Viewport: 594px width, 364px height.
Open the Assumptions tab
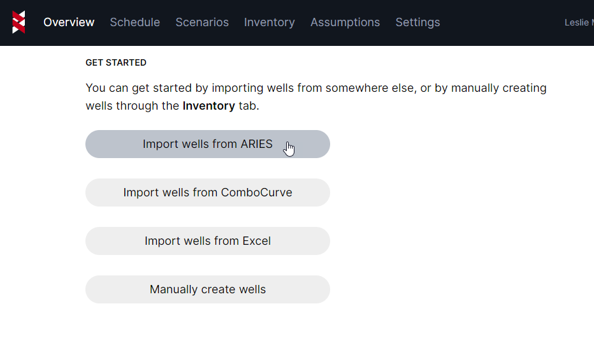[345, 22]
